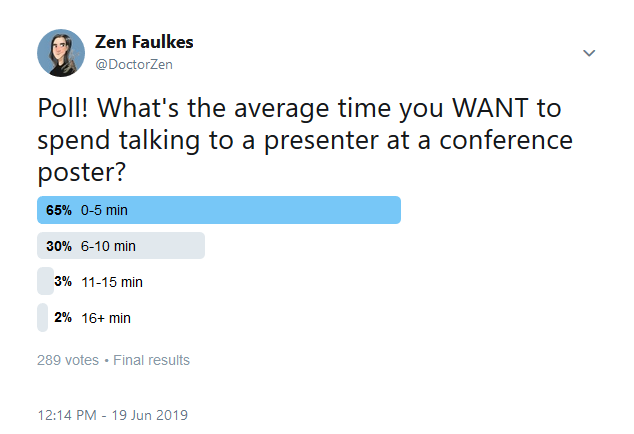This screenshot has width=634, height=434.
Task: Click the 65% result label
Action: [59, 210]
